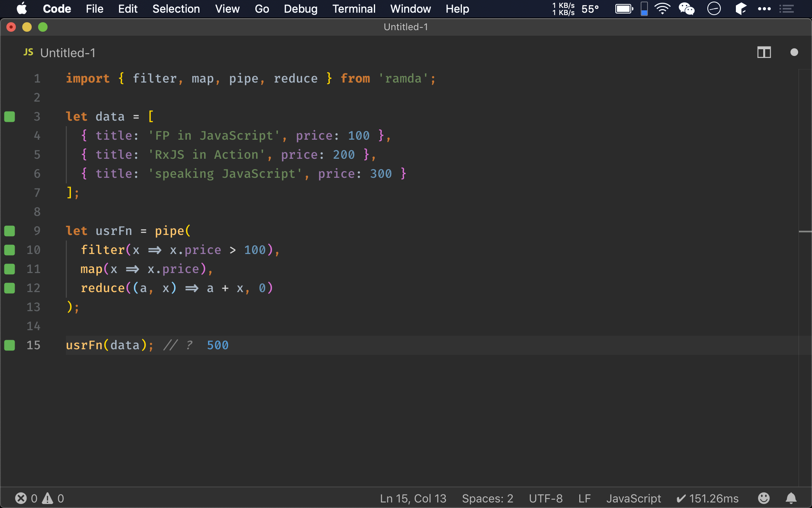The width and height of the screenshot is (812, 508).
Task: Click the smiley feedback icon
Action: 764,498
